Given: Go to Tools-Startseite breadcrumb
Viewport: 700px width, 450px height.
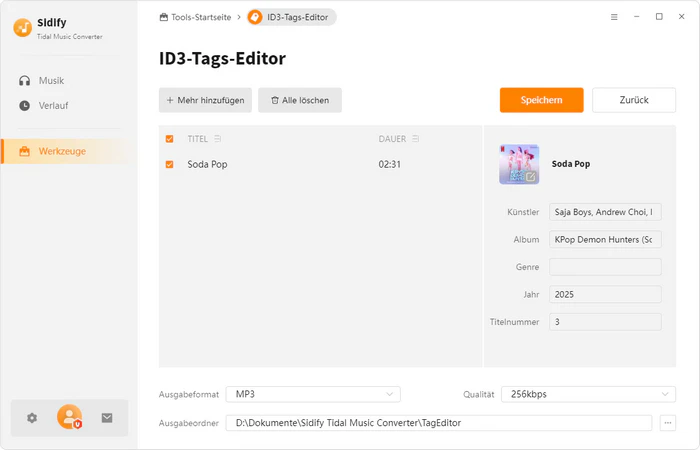Looking at the screenshot, I should pyautogui.click(x=195, y=17).
